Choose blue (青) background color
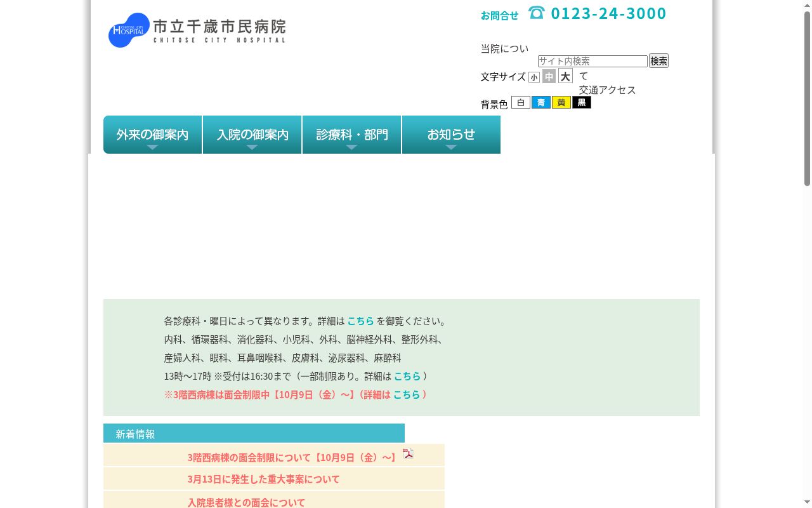The height and width of the screenshot is (508, 812). click(541, 102)
